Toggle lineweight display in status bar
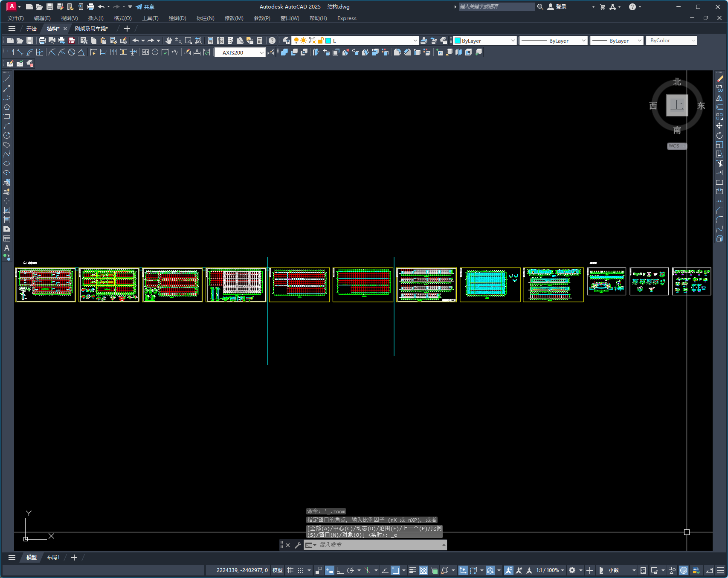Image resolution: width=728 pixels, height=578 pixels. [x=412, y=570]
